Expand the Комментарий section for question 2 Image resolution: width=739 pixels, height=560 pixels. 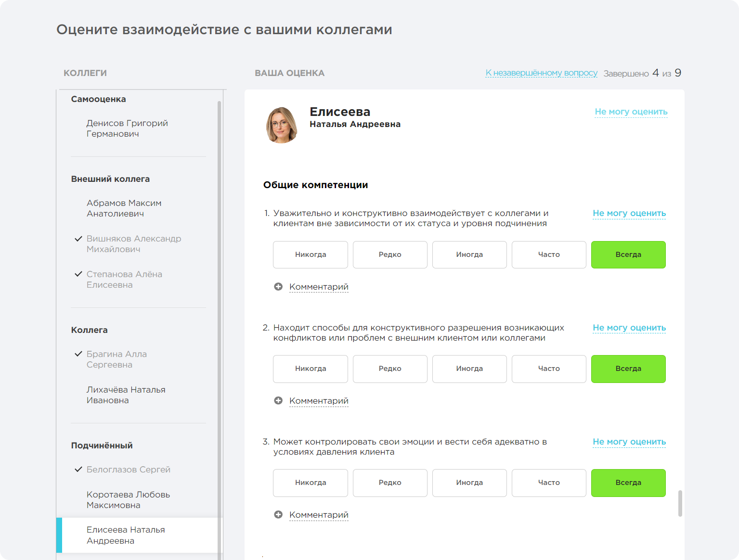tap(318, 400)
